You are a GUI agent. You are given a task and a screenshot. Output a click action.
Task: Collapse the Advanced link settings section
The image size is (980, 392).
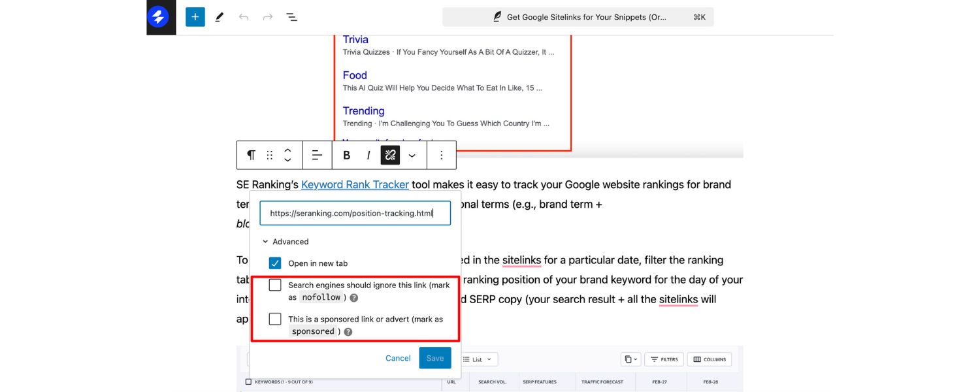[267, 241]
